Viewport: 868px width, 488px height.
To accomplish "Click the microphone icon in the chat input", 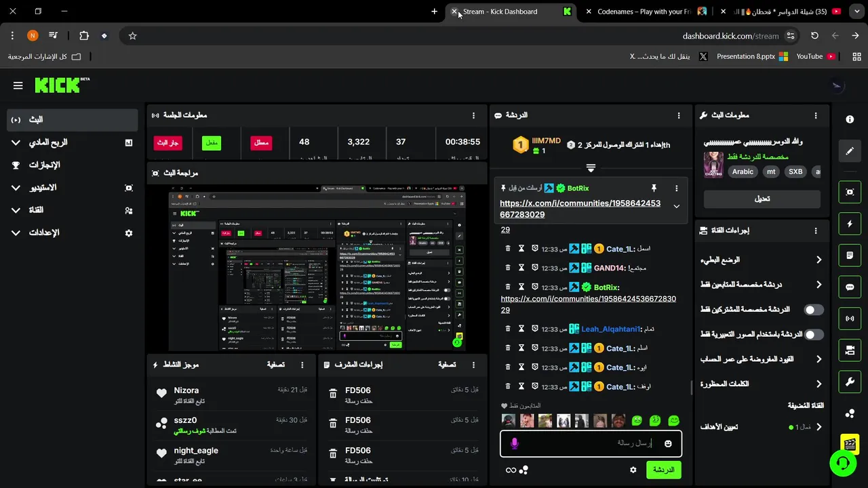I will (x=514, y=443).
